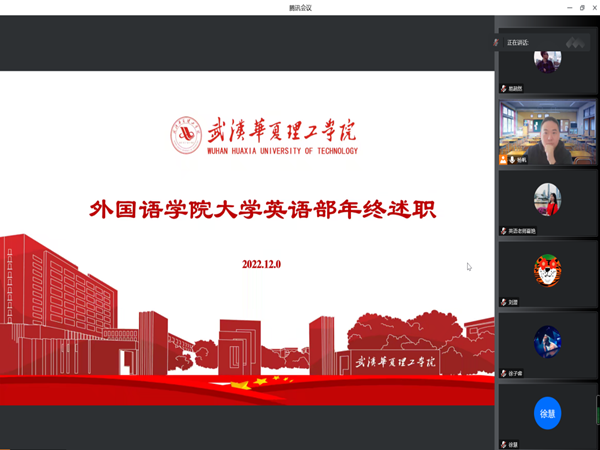Select the blue concert photo avatar
The width and height of the screenshot is (600, 450).
[x=548, y=342]
